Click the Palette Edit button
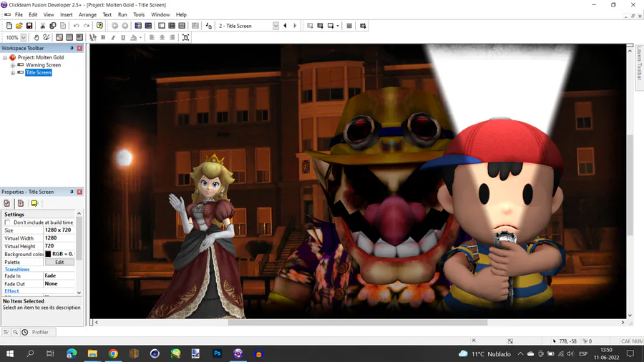This screenshot has height=362, width=644. (x=59, y=262)
